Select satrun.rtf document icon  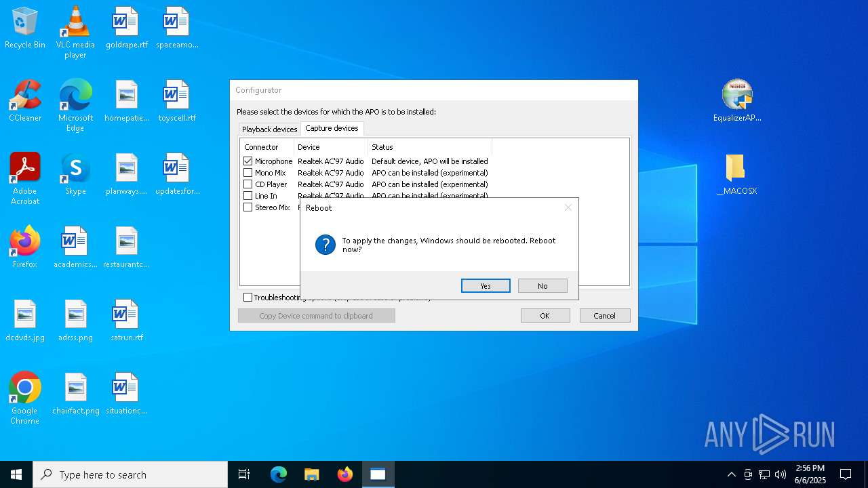(127, 321)
